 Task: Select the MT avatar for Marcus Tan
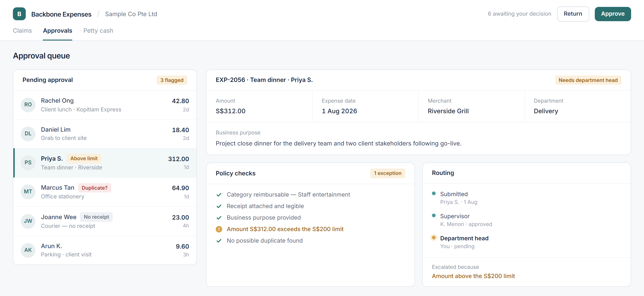click(28, 192)
